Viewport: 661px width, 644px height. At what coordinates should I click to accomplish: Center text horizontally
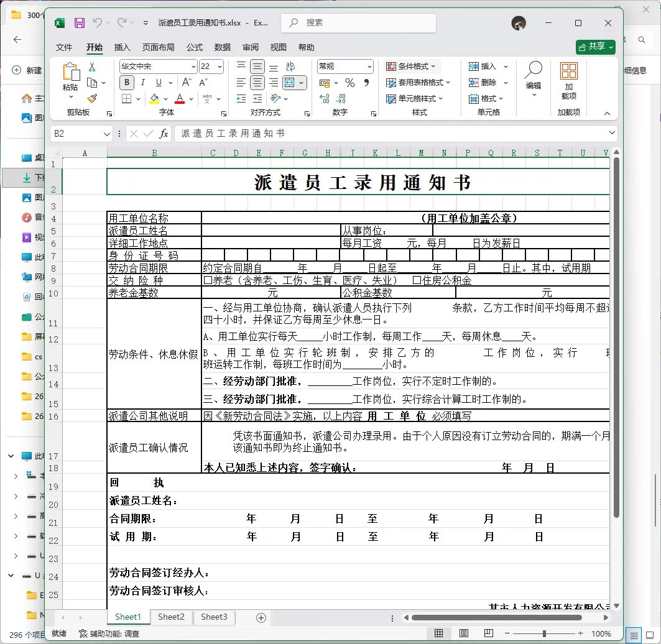257,83
